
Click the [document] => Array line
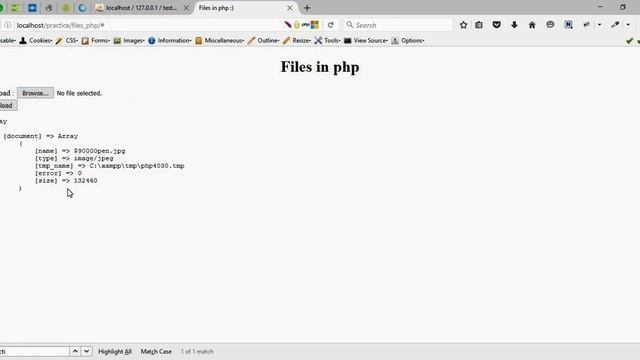pyautogui.click(x=40, y=136)
